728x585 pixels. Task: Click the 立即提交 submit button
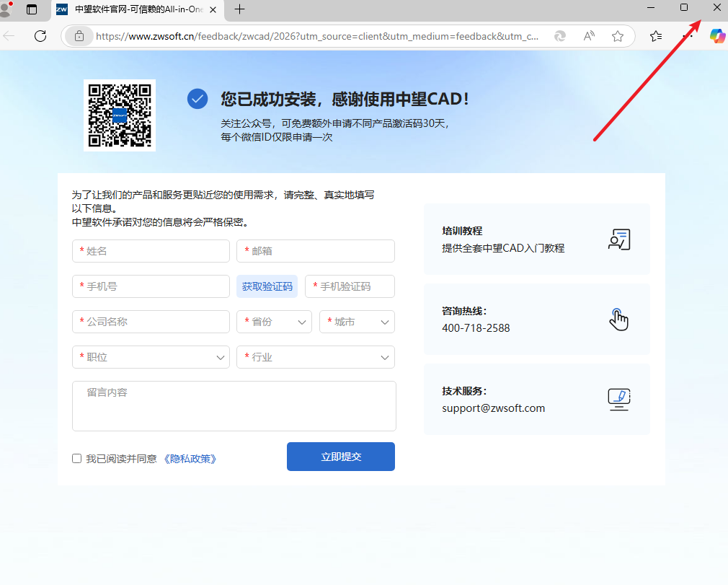pyautogui.click(x=340, y=457)
